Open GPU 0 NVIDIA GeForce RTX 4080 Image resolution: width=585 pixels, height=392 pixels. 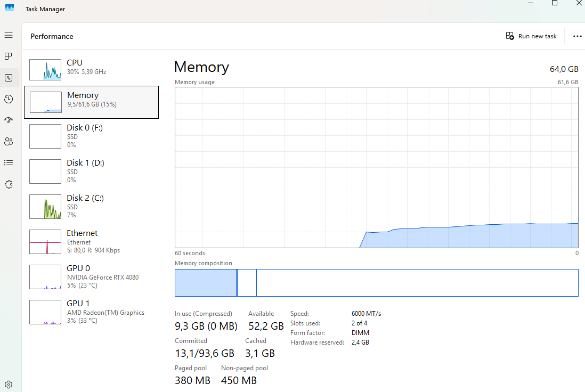click(91, 276)
